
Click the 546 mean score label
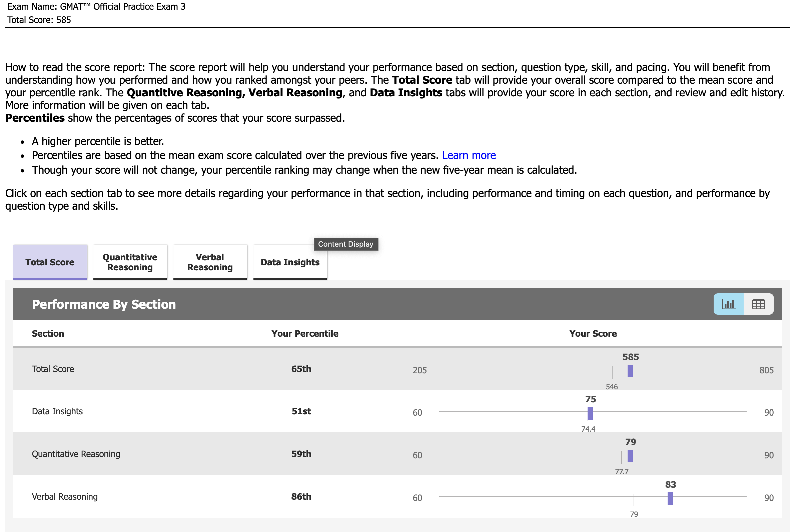coord(612,387)
